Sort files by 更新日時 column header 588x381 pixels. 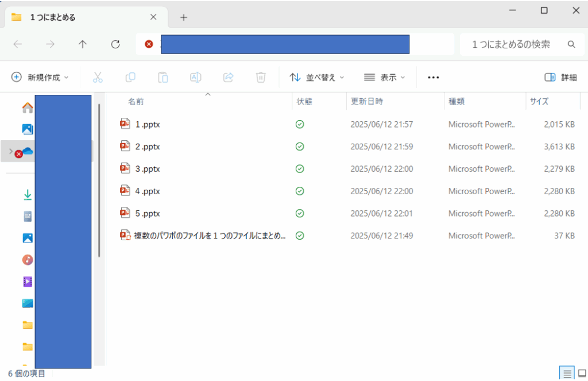pos(367,102)
